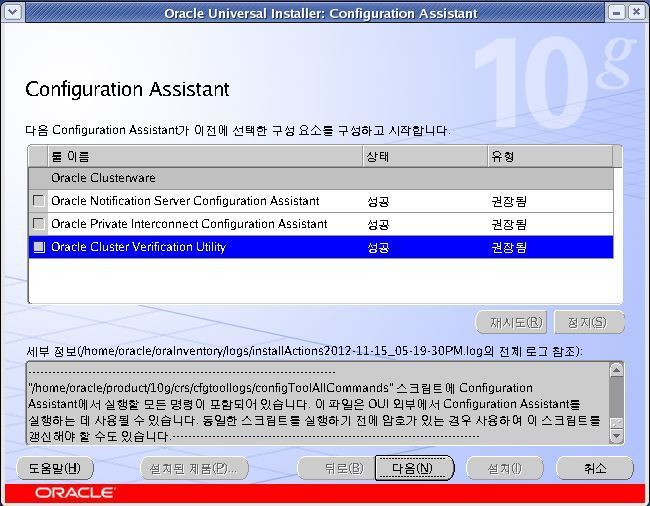Toggle the Oracle Cluster Verification Utility checkbox

39,247
